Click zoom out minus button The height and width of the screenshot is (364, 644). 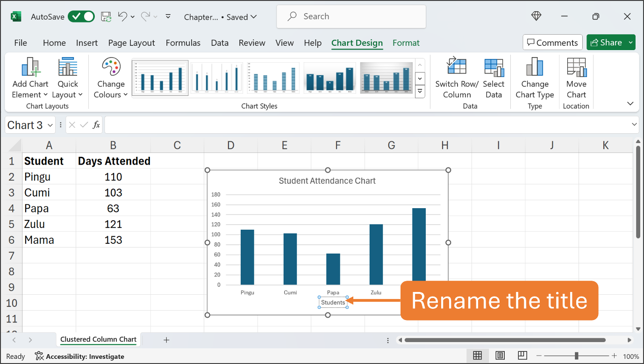538,356
